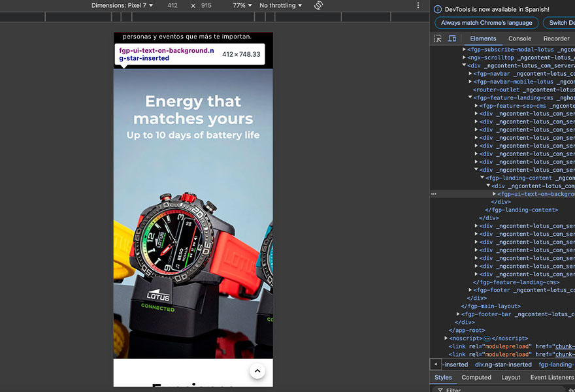
Task: Expand the fgp-navbar-mobile-lotus node
Action: point(470,82)
